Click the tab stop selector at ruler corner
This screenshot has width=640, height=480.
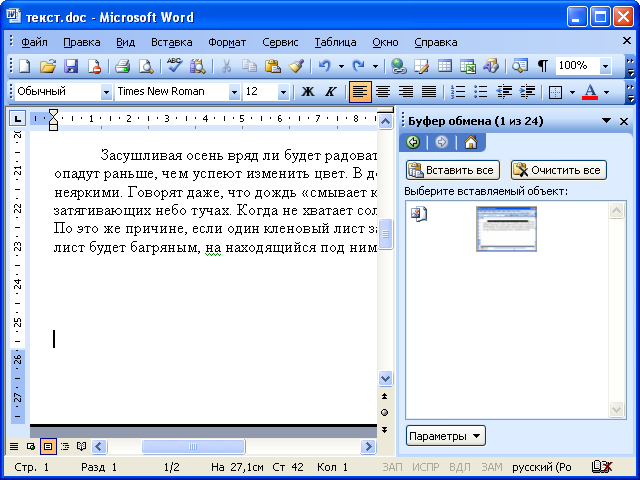pos(17,119)
